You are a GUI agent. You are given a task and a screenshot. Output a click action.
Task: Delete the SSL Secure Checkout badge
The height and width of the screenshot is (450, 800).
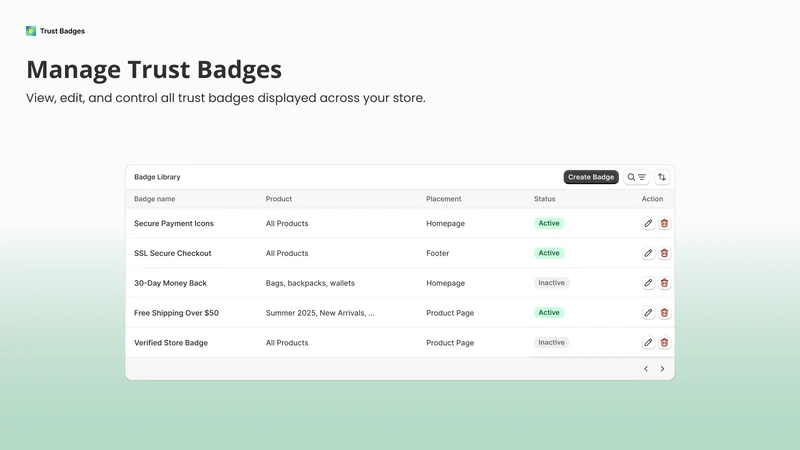(664, 253)
